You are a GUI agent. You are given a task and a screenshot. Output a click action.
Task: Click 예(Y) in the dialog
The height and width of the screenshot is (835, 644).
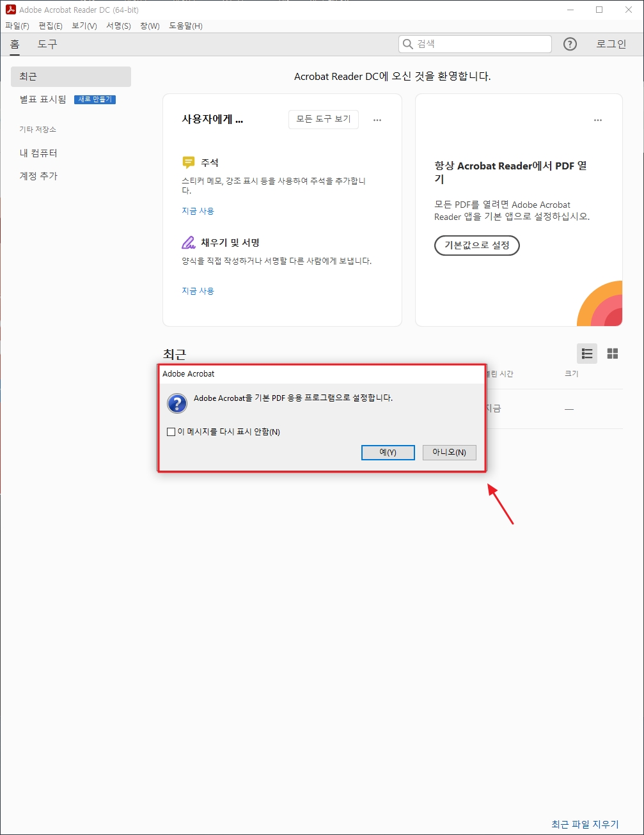pos(388,452)
